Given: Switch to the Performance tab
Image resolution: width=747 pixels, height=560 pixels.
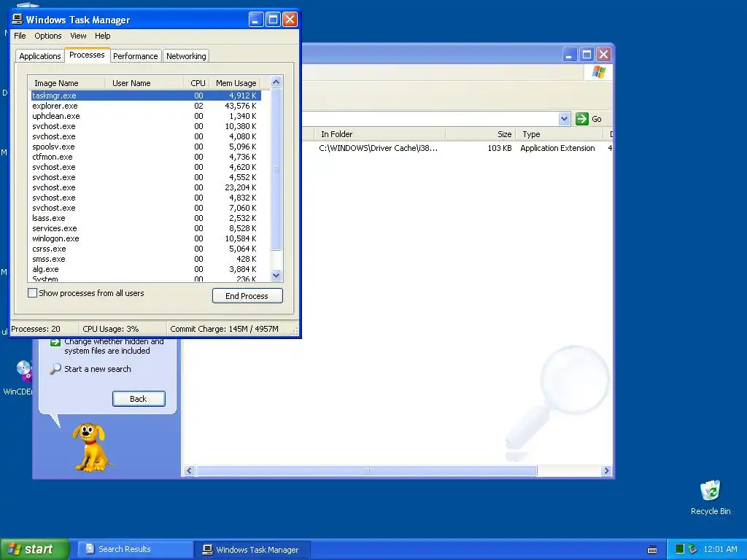Looking at the screenshot, I should (x=135, y=56).
